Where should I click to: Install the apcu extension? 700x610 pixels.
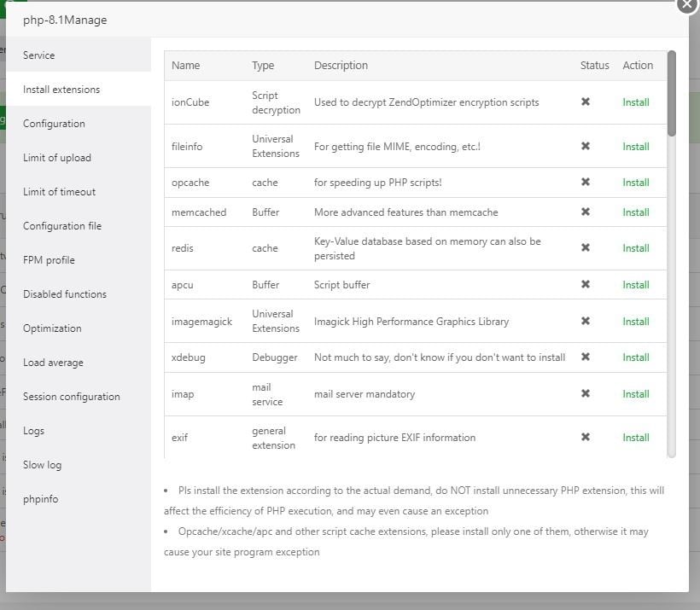click(636, 285)
